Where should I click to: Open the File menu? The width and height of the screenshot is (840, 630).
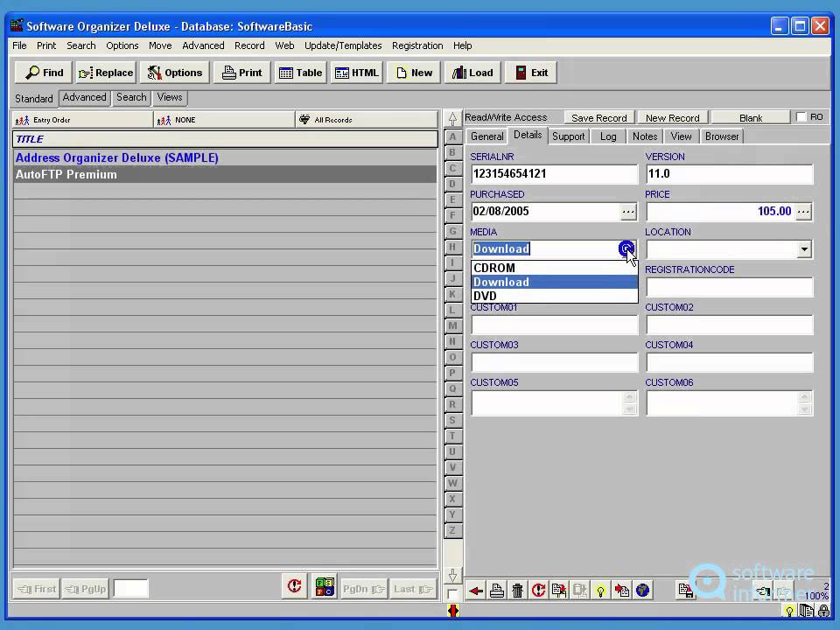(19, 45)
